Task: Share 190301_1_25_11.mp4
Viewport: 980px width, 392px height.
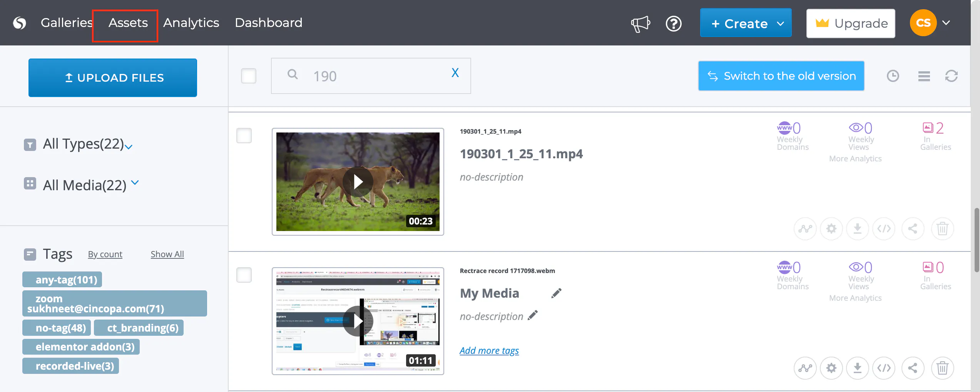Action: click(913, 229)
